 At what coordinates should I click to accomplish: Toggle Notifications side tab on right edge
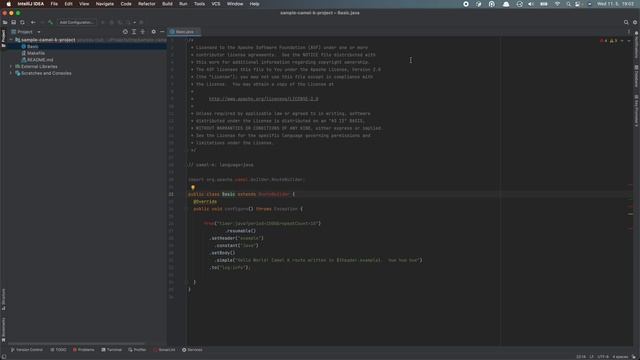pos(636,45)
